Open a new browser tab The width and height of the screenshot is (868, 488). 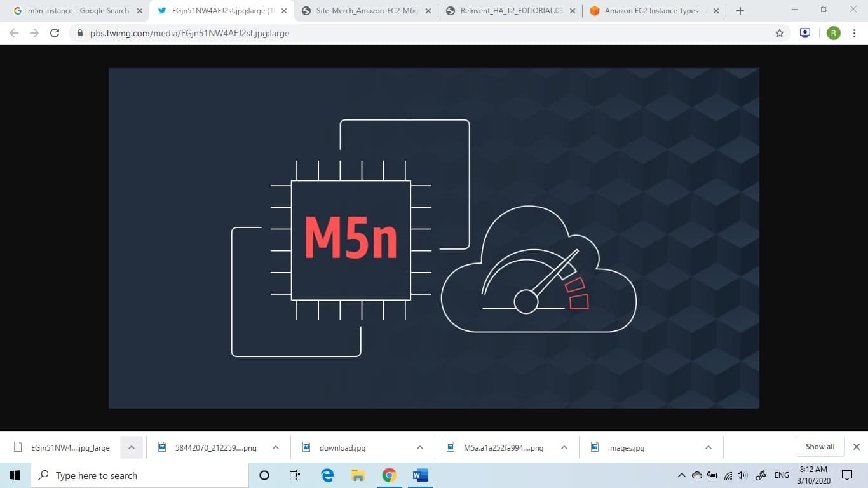point(740,11)
